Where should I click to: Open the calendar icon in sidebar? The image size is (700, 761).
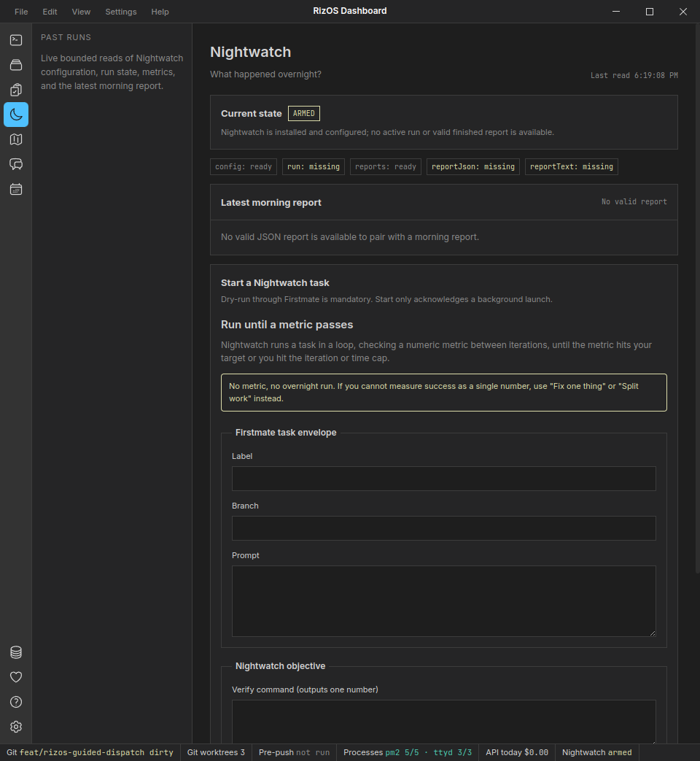point(16,189)
